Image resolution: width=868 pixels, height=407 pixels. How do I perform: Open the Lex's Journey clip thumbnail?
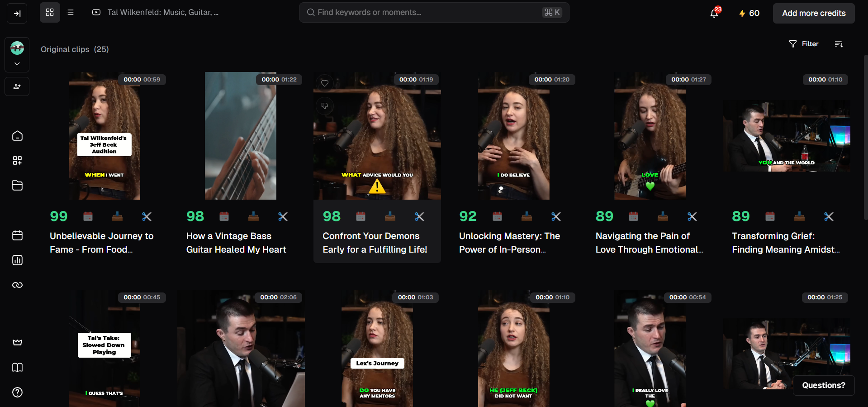coord(377,349)
